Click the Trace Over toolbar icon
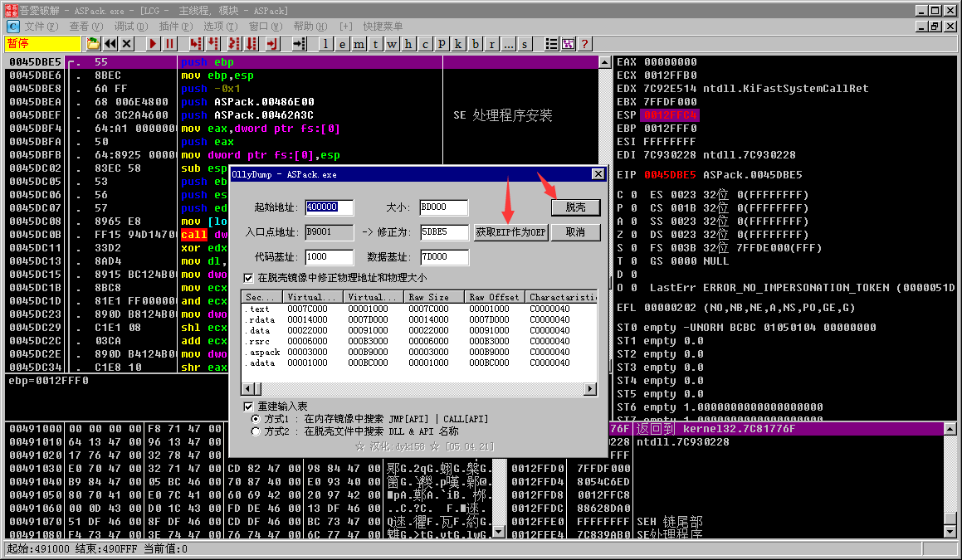 [x=251, y=43]
